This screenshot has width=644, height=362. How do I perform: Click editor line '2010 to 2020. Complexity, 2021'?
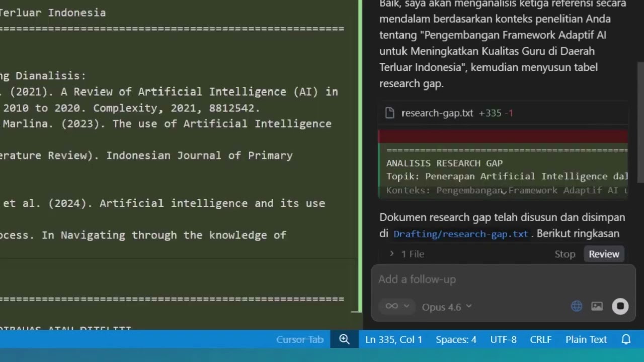click(131, 108)
